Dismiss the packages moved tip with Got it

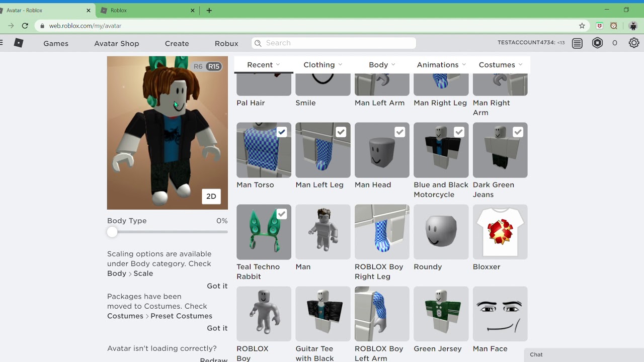[x=217, y=328]
